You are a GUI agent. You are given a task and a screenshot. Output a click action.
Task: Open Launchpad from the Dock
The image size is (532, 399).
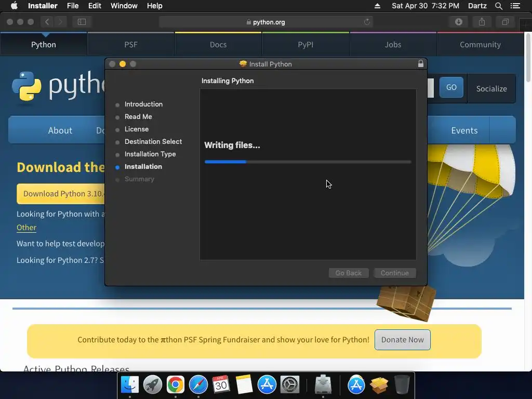[153, 385]
